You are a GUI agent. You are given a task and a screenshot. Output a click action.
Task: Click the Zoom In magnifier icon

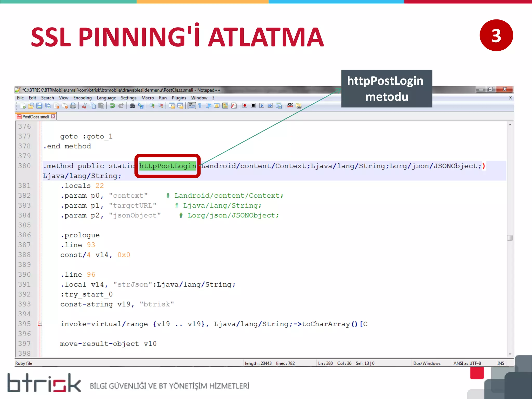point(152,106)
